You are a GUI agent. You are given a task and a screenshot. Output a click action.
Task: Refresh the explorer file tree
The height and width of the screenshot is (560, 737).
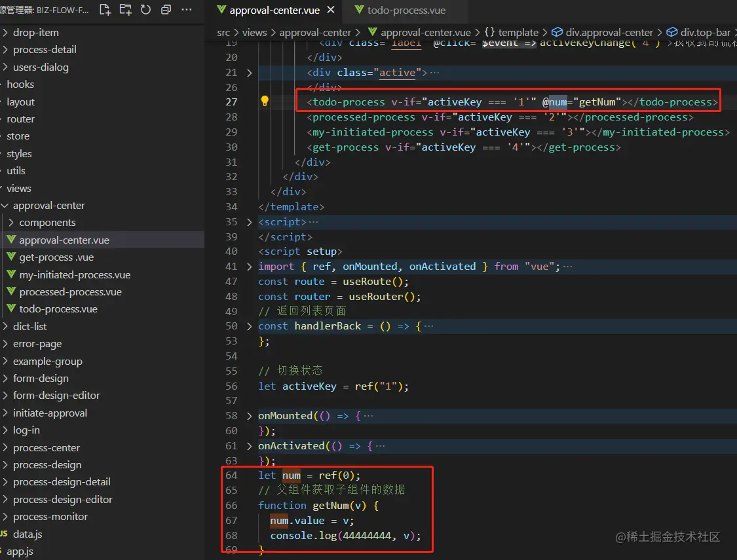point(145,9)
